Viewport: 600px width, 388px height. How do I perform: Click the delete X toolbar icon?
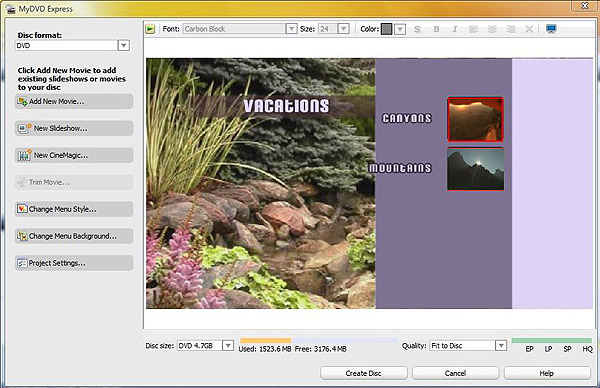[x=529, y=29]
